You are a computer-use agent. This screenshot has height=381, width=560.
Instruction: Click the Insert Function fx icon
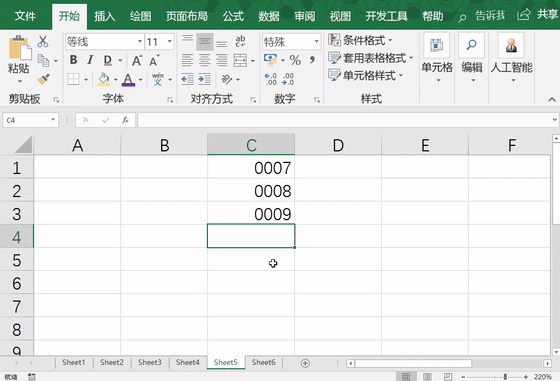pyautogui.click(x=125, y=120)
